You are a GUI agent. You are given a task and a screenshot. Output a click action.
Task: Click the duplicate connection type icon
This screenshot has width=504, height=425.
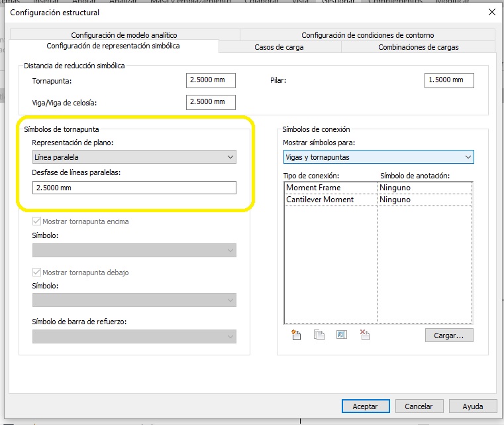(319, 335)
